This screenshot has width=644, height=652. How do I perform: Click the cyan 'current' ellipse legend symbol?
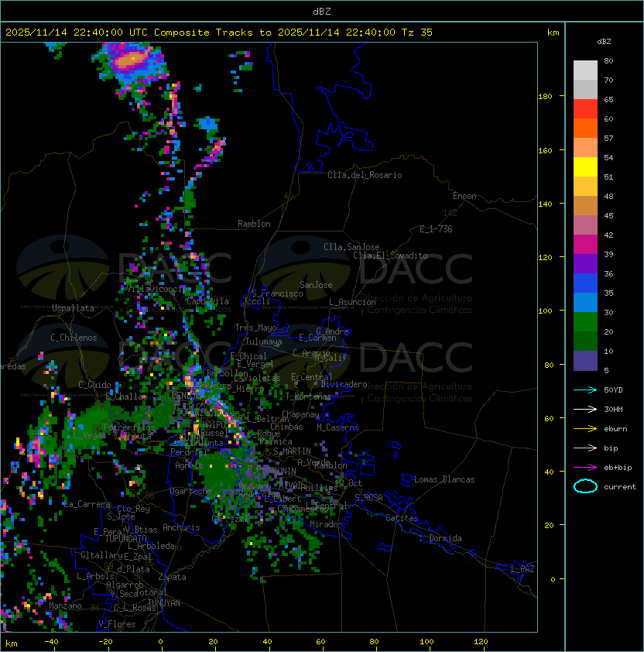tap(585, 486)
